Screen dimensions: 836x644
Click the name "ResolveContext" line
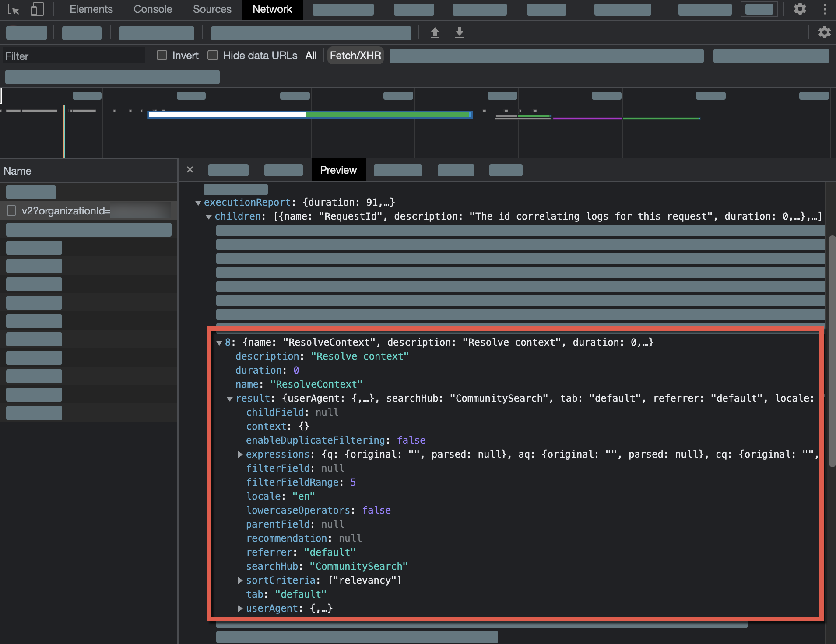[299, 384]
